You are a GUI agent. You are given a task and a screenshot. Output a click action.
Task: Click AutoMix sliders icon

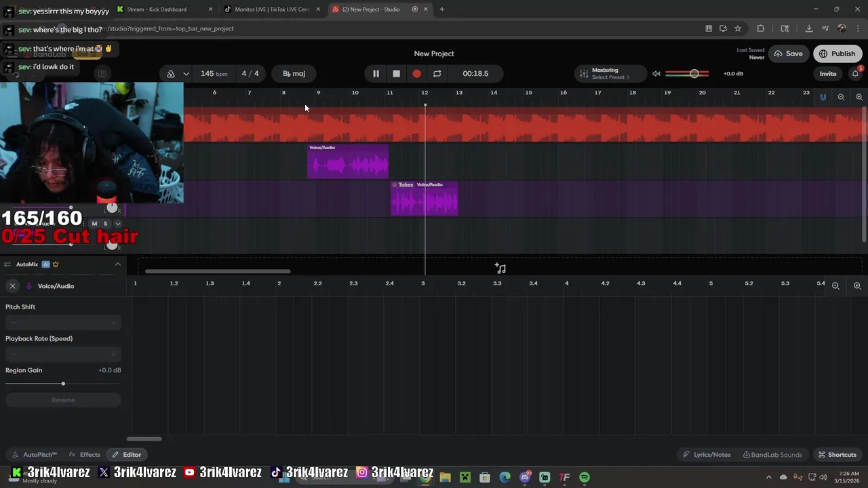point(6,264)
